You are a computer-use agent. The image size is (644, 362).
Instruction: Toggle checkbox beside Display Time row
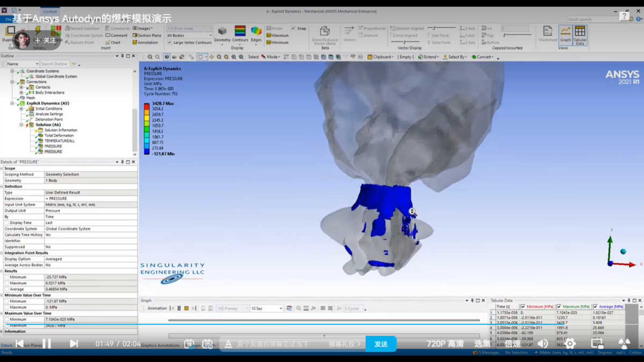coord(6,223)
